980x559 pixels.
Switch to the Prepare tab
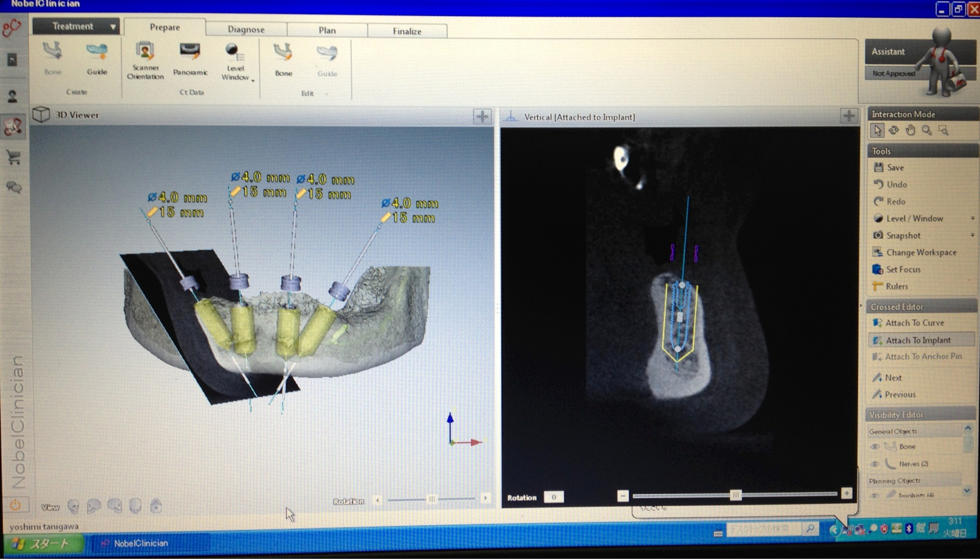pos(165,27)
